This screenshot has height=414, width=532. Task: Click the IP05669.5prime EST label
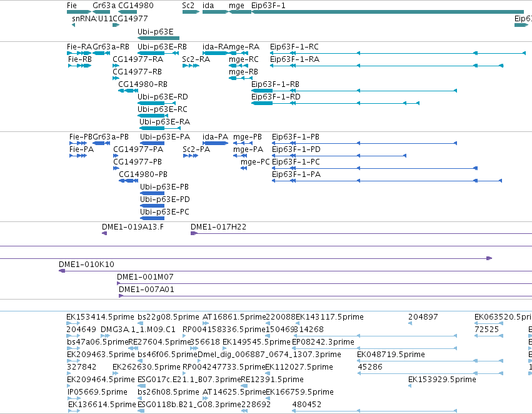98,392
